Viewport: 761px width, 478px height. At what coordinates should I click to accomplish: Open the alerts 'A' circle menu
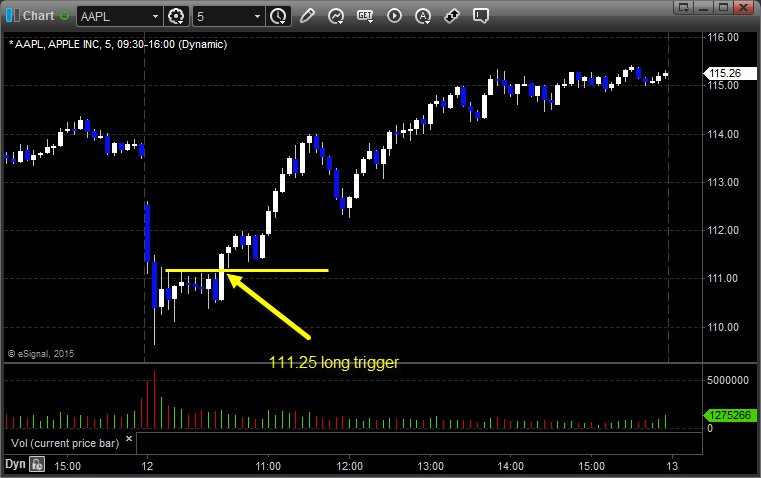coord(423,16)
